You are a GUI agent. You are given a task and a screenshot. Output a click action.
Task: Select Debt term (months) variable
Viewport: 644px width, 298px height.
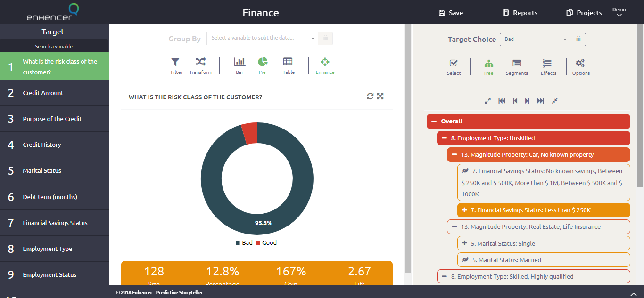click(54, 197)
